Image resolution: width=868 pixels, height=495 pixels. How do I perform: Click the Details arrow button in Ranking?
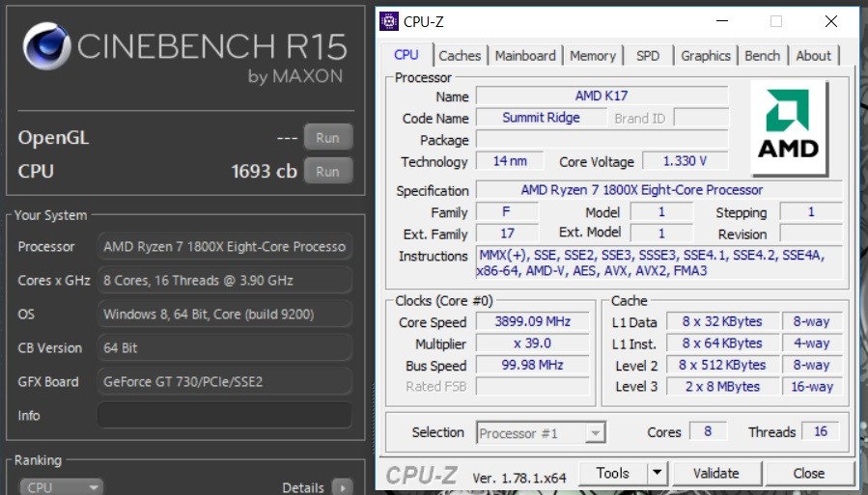point(342,487)
